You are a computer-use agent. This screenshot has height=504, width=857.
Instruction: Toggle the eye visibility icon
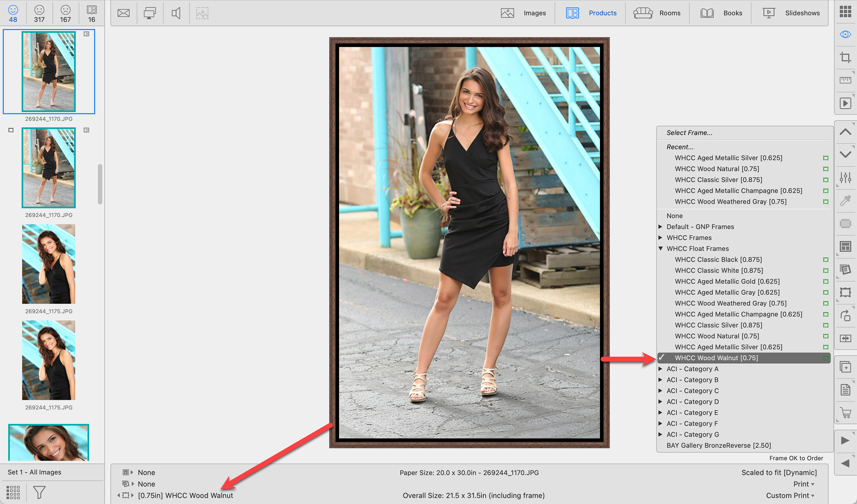[x=845, y=34]
